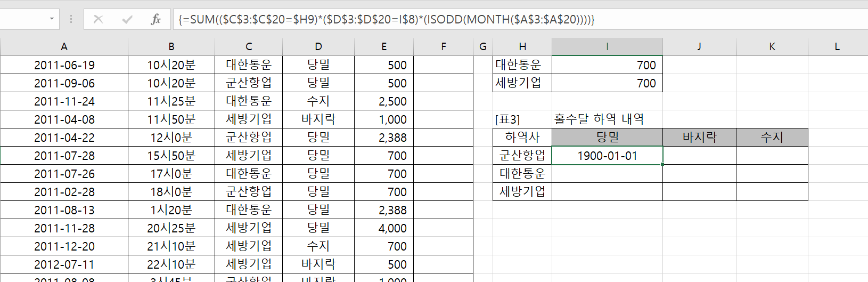Viewport: 868px width, 282px height.
Task: Click the 수지 header cell in 표3
Action: [772, 138]
